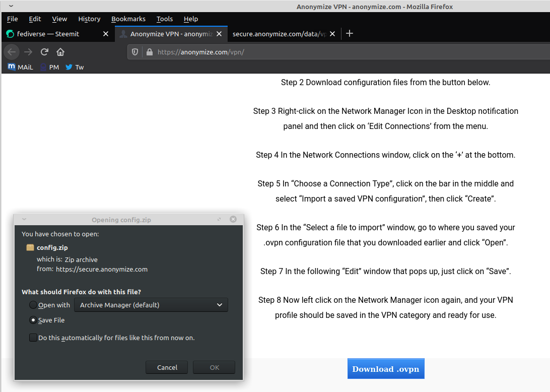Click the config.zip archive file icon
Screen dimensions: 550x392
[x=30, y=247]
